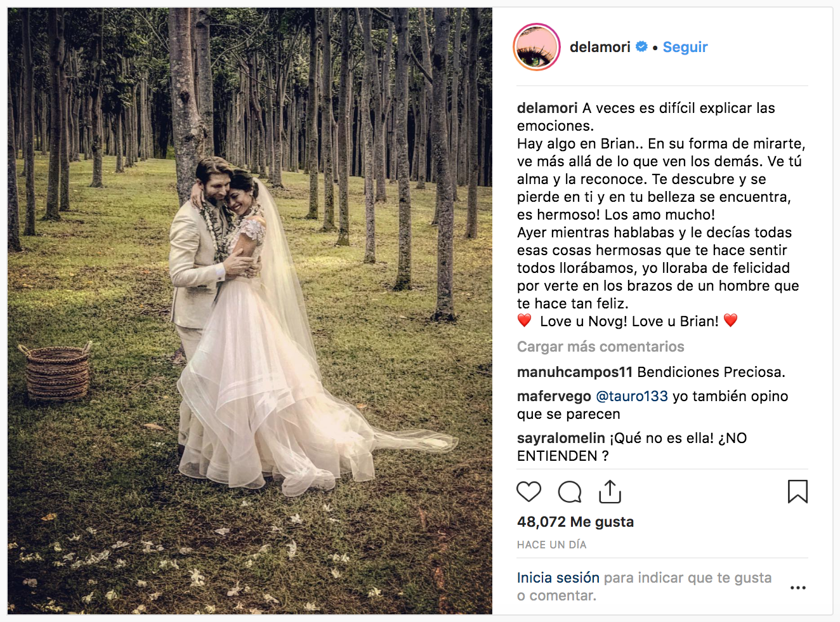Click the wedding couple photo
840x622 pixels.
[x=250, y=311]
